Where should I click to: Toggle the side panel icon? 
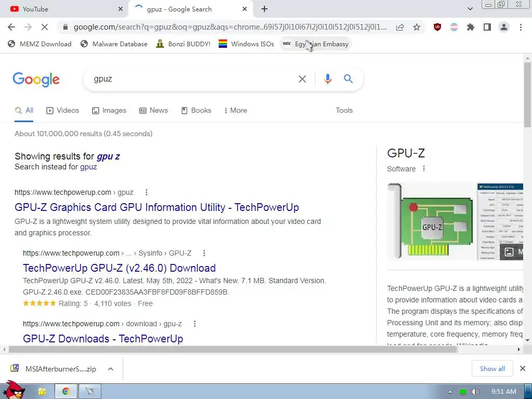coord(487,27)
